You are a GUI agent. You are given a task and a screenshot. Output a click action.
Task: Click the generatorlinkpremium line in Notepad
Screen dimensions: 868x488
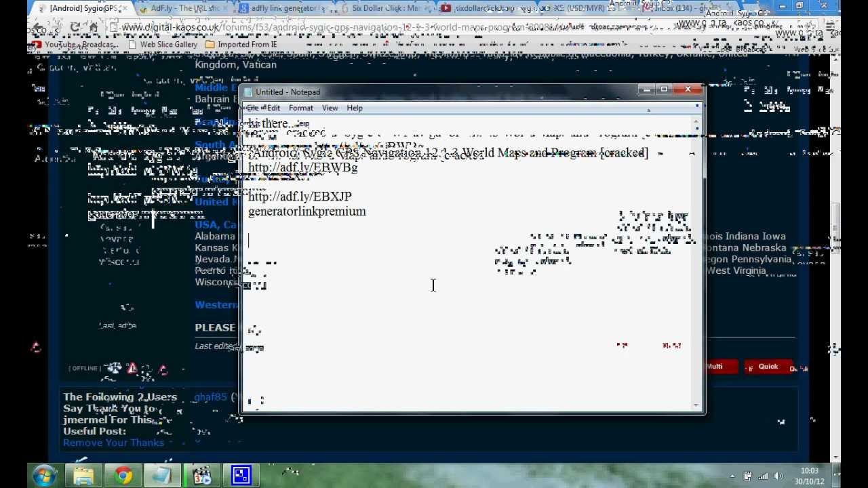point(307,211)
